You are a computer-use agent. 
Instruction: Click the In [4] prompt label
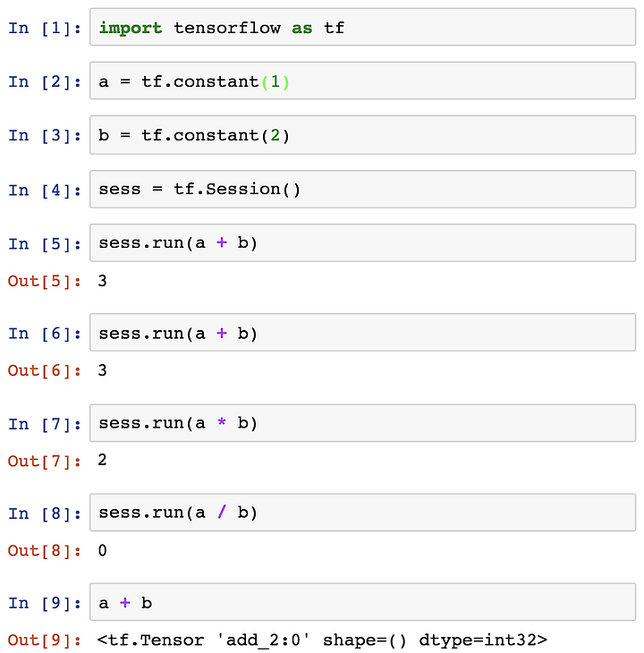[x=45, y=191]
